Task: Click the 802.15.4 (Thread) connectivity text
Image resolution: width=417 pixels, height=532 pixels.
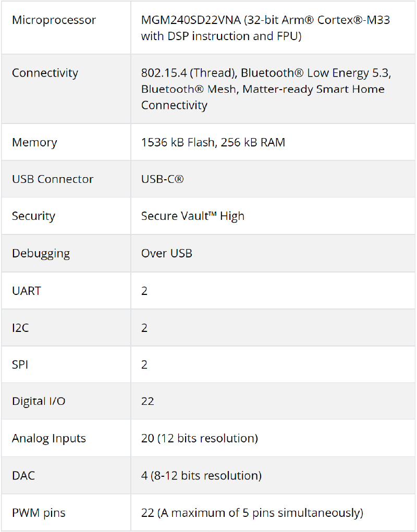Action: (x=189, y=73)
